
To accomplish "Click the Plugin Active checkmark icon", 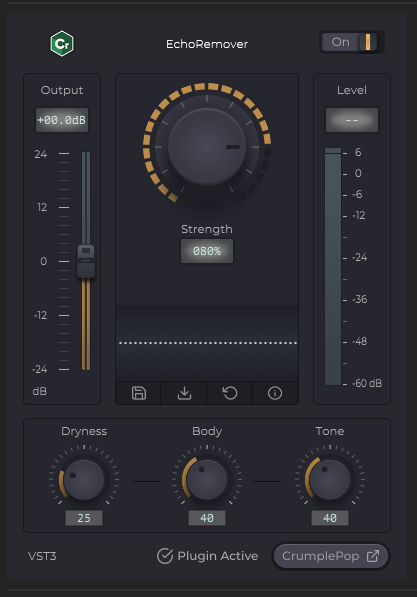I will pos(165,556).
